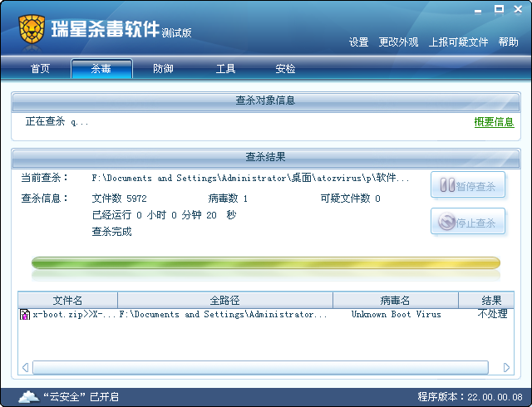Click 更改外观 to change skin
Image resolution: width=532 pixels, height=407 pixels.
[x=398, y=42]
